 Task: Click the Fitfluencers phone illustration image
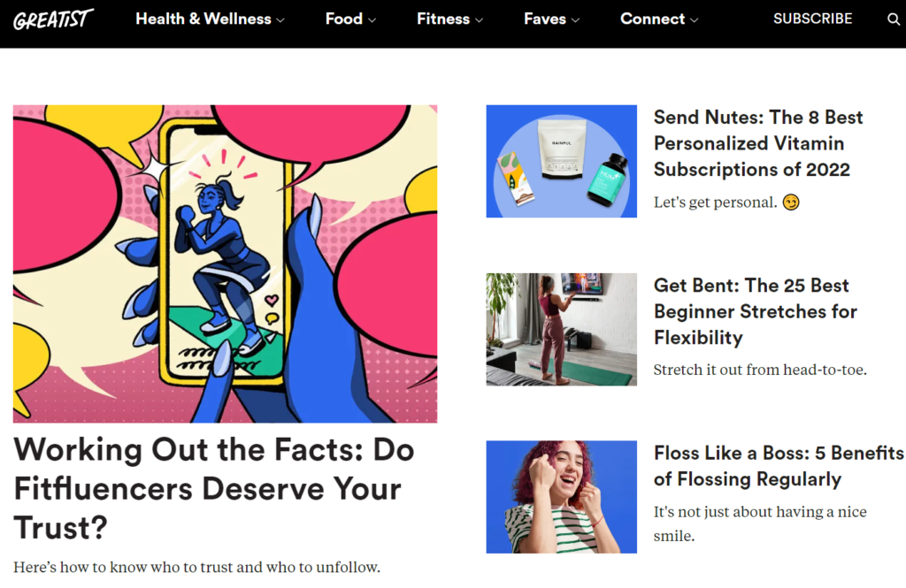[226, 263]
